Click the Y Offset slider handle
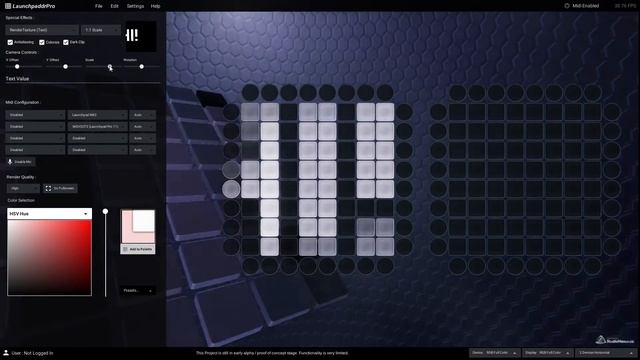640x360 pixels. click(65, 67)
